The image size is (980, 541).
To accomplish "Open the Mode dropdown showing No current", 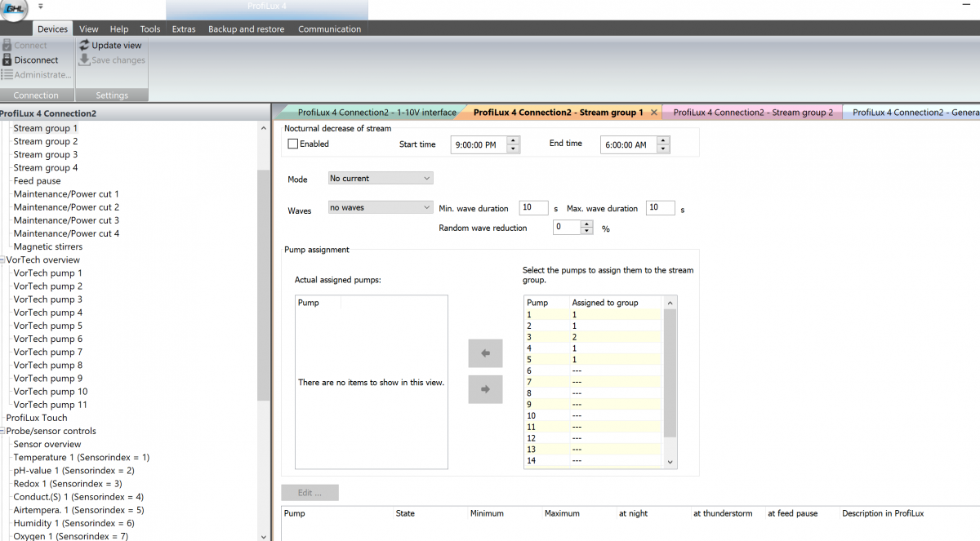I will (381, 178).
